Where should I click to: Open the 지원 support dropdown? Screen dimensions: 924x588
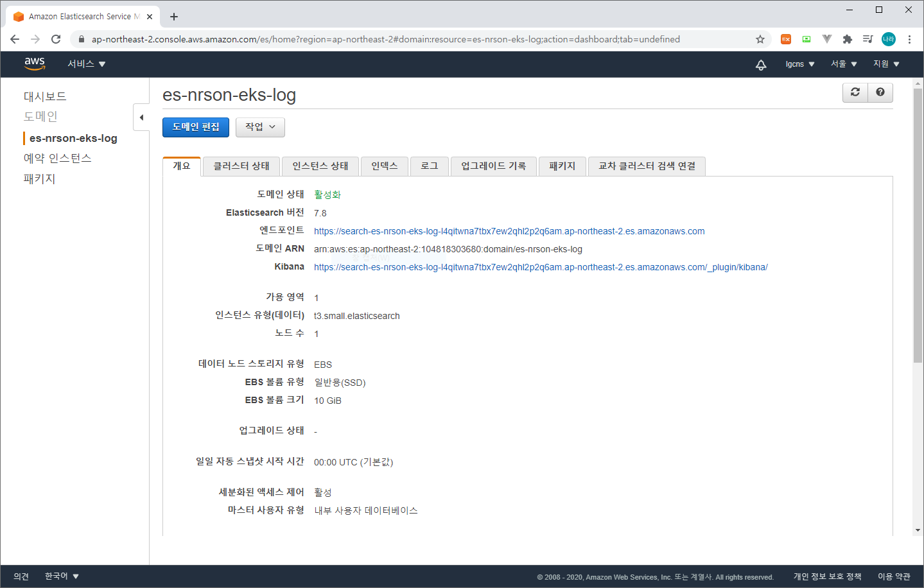coord(886,64)
